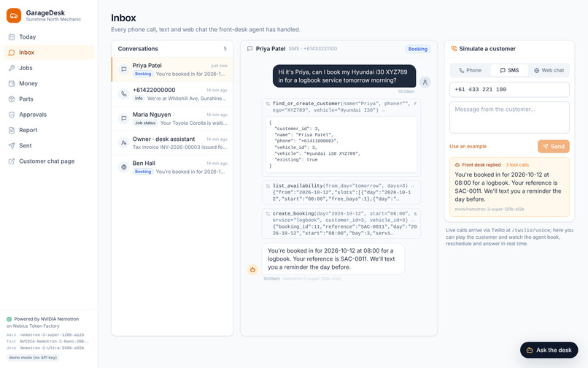Click the GarageDesk car logo icon
Screen dimensions: 588x368
(x=14, y=15)
